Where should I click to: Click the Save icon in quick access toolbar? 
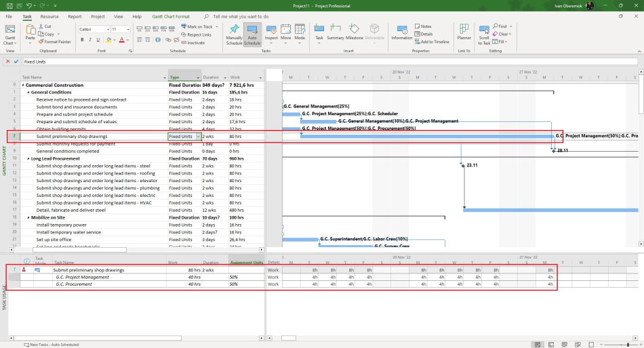click(9, 5)
